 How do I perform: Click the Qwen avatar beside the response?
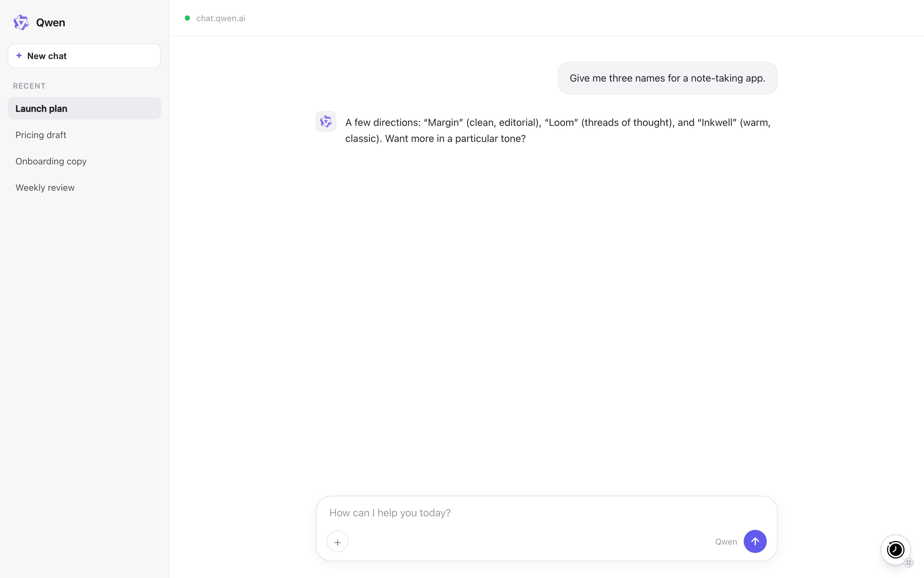[326, 122]
